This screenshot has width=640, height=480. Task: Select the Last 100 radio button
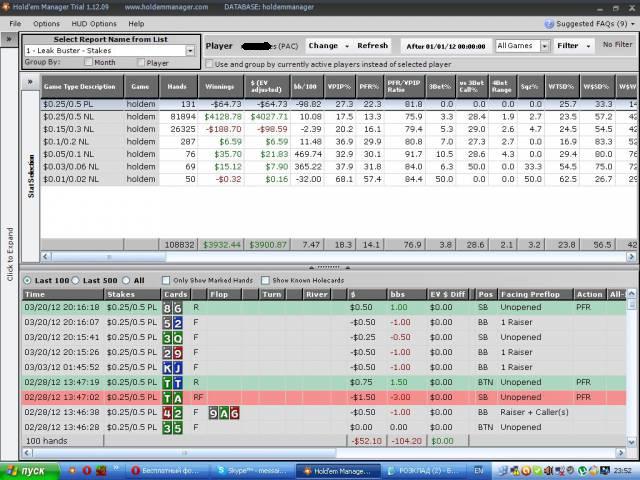27,280
